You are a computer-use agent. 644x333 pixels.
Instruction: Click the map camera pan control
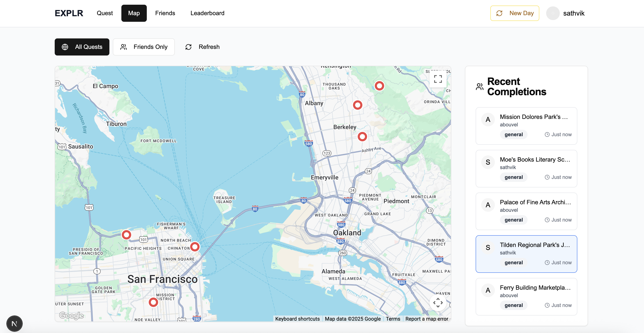tap(438, 302)
